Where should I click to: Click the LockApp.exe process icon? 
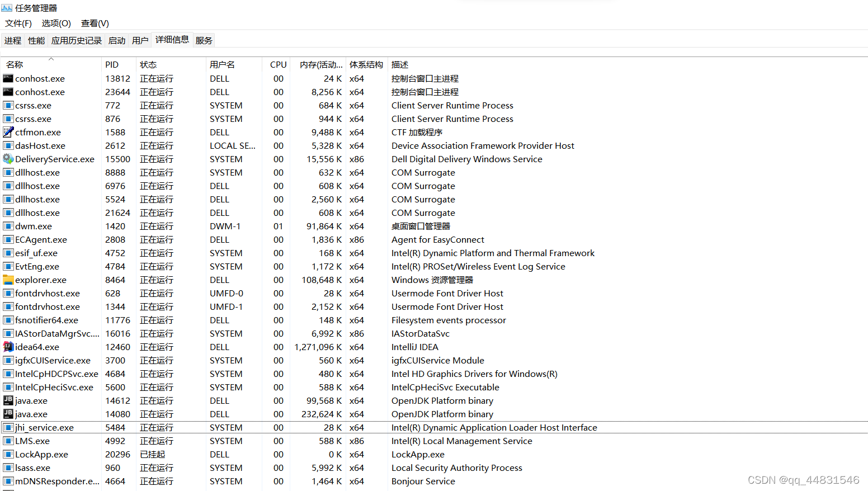click(x=8, y=454)
